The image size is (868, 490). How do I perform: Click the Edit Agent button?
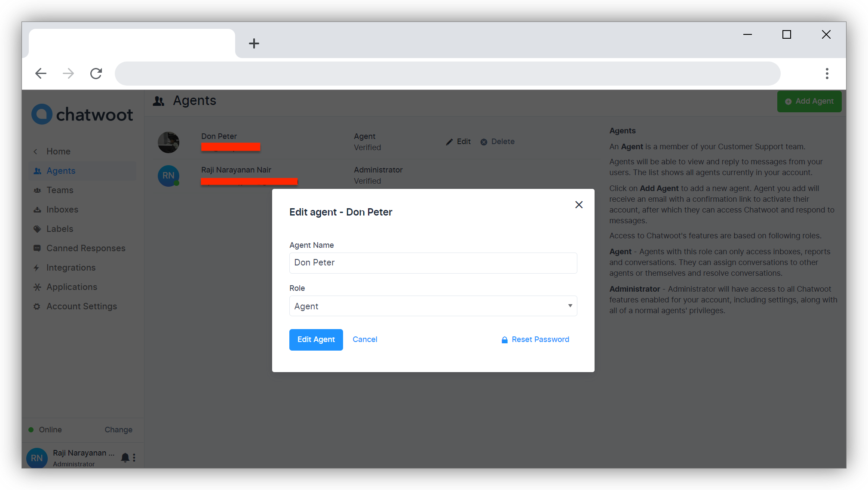[x=316, y=339]
